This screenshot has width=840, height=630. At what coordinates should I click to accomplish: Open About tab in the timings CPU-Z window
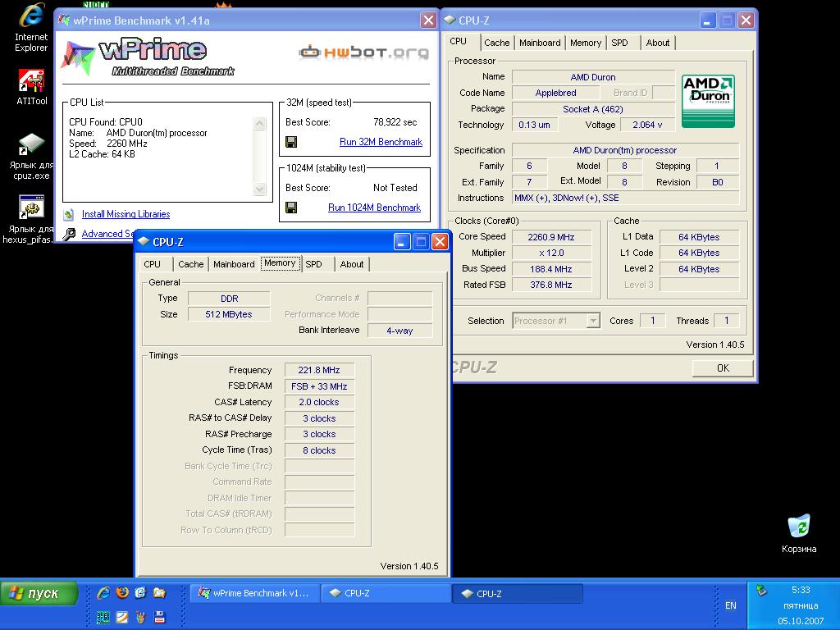click(351, 264)
